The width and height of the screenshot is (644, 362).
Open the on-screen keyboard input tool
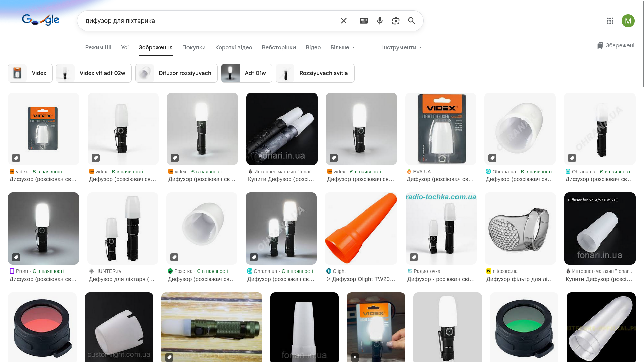[x=364, y=21]
